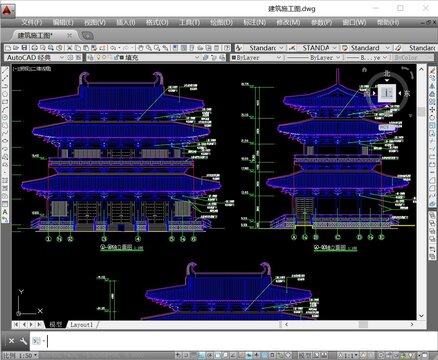Toggle Dynamic Input in status bar

[249, 355]
